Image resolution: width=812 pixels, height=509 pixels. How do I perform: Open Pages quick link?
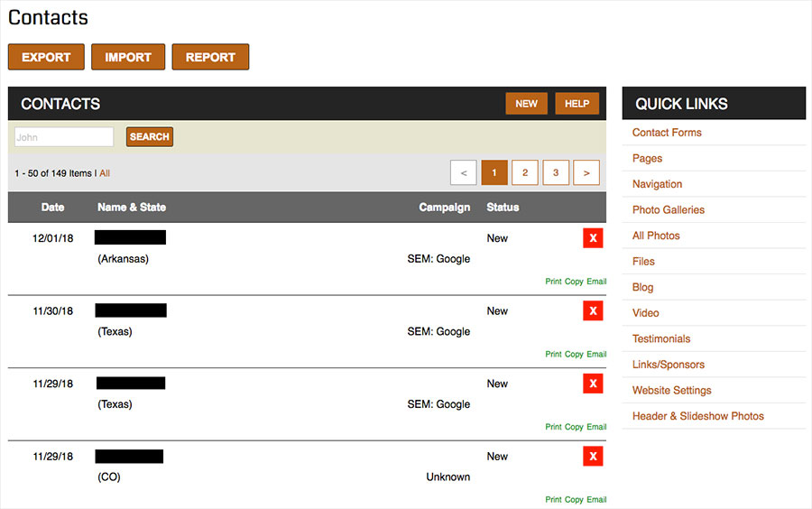tap(647, 159)
